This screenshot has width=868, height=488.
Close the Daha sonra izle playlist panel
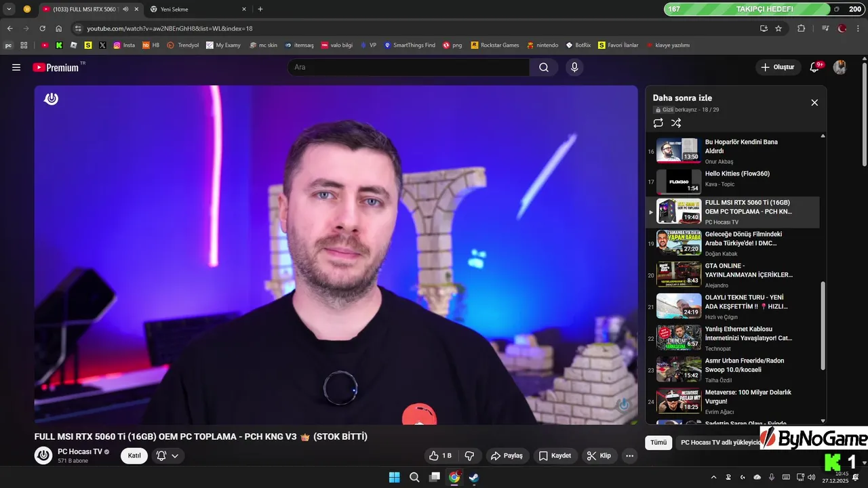pyautogui.click(x=814, y=102)
